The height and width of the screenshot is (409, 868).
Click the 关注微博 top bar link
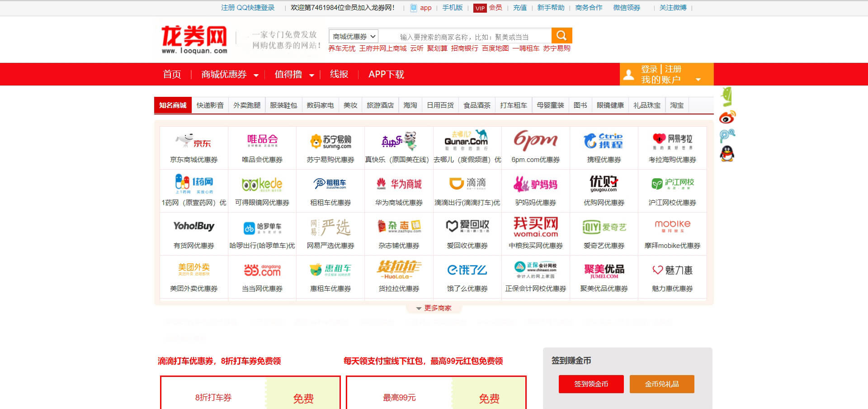tap(673, 8)
